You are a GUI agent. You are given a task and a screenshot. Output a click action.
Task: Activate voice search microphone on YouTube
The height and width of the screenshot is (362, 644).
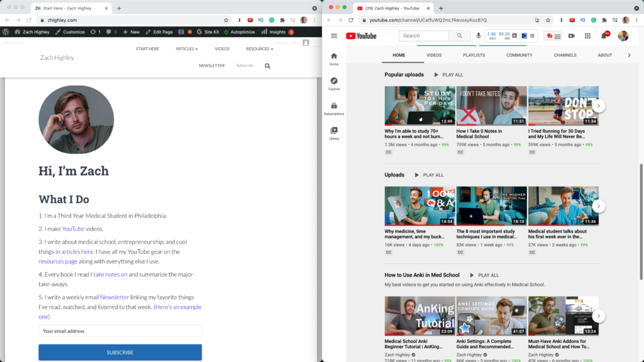(479, 36)
